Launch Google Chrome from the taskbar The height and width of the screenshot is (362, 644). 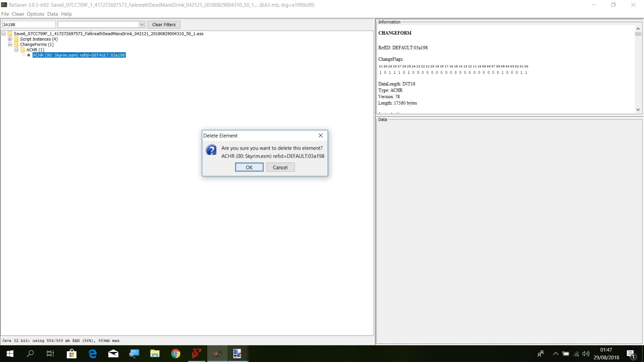175,354
